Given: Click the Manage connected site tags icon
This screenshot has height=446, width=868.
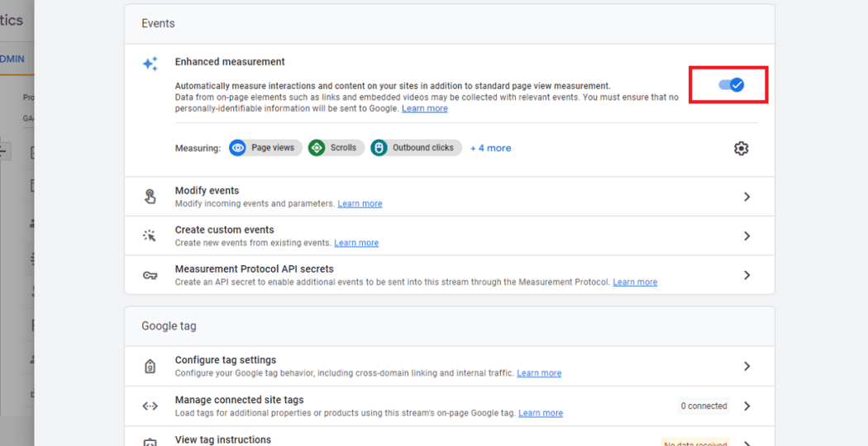Looking at the screenshot, I should click(150, 406).
